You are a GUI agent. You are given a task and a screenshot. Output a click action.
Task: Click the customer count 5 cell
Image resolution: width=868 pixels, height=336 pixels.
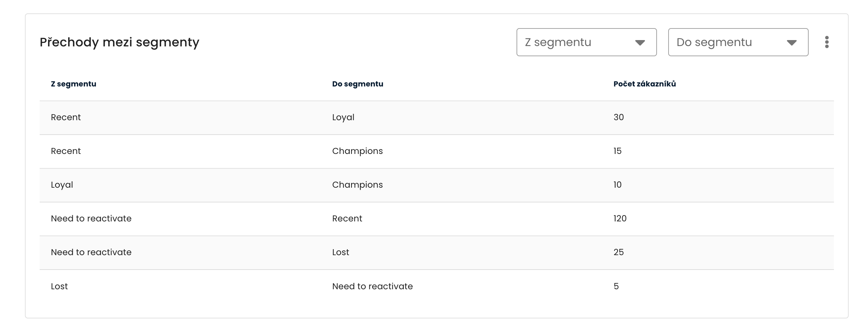tap(616, 286)
